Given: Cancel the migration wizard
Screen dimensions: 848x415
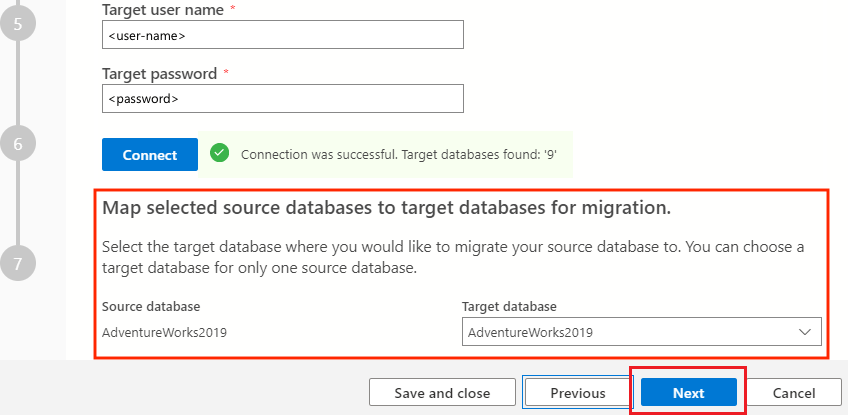Looking at the screenshot, I should pyautogui.click(x=794, y=393).
